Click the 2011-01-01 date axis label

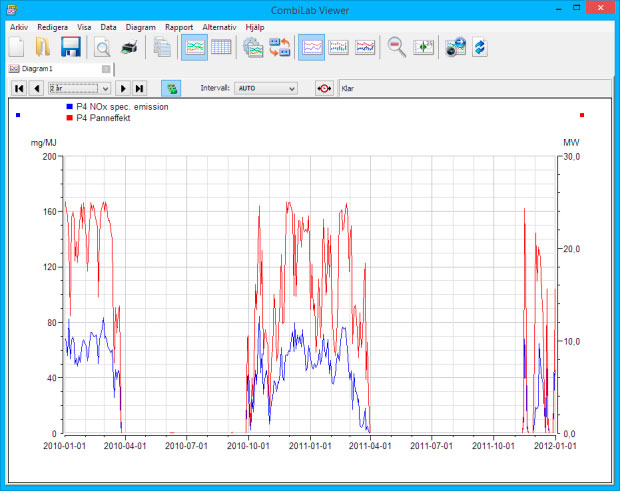[x=310, y=446]
